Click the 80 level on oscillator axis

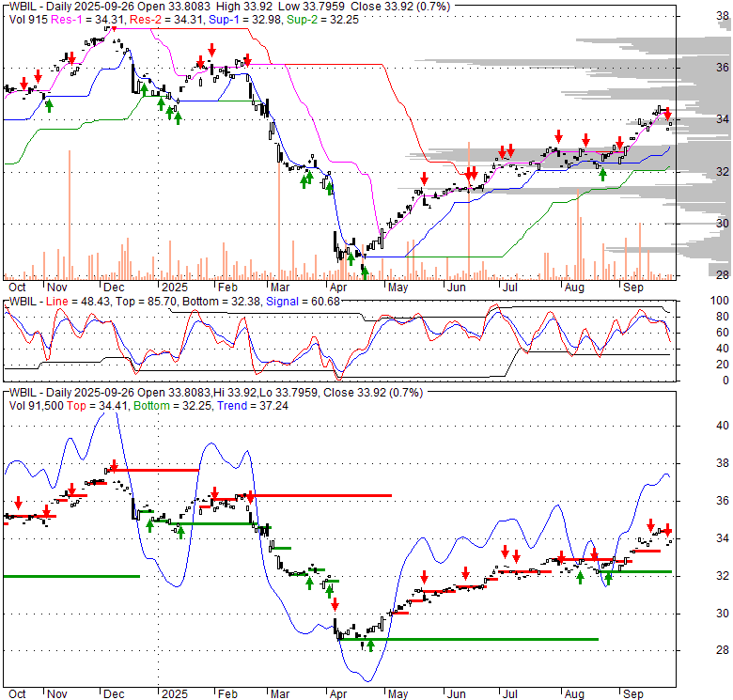pyautogui.click(x=723, y=317)
